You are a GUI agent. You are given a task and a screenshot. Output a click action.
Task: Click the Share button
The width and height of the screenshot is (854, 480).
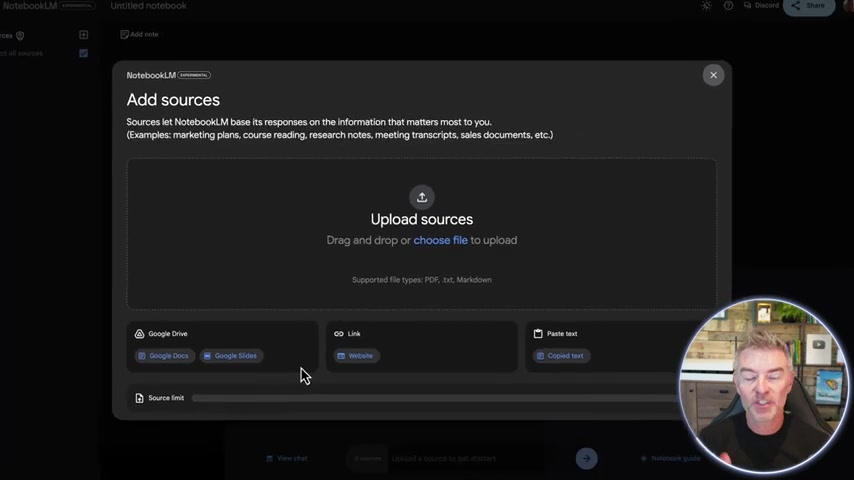809,6
